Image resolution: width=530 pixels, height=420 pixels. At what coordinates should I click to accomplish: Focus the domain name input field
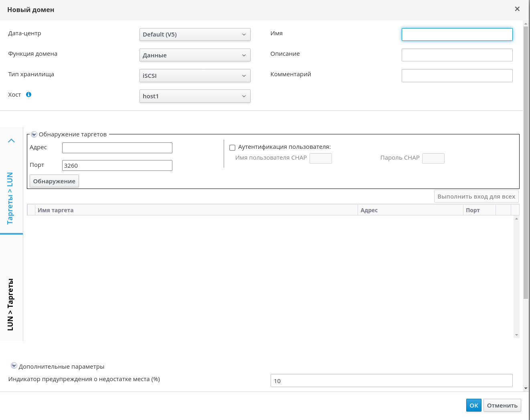click(x=457, y=34)
